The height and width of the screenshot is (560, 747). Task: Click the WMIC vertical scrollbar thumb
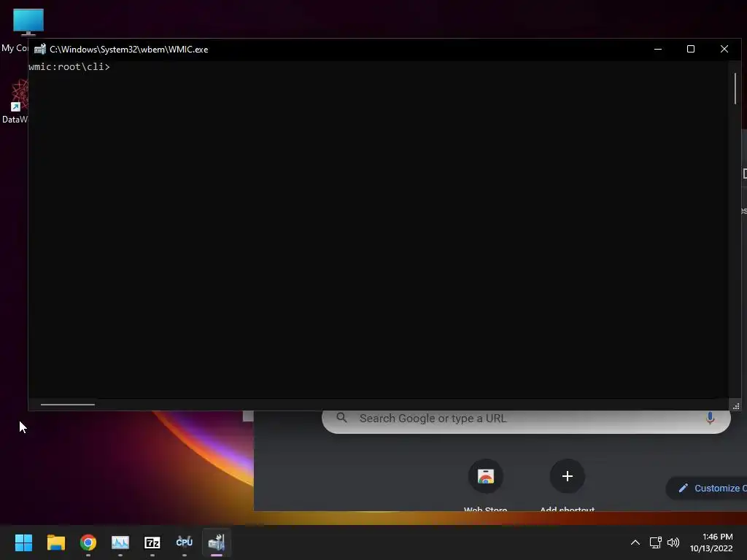click(x=735, y=88)
